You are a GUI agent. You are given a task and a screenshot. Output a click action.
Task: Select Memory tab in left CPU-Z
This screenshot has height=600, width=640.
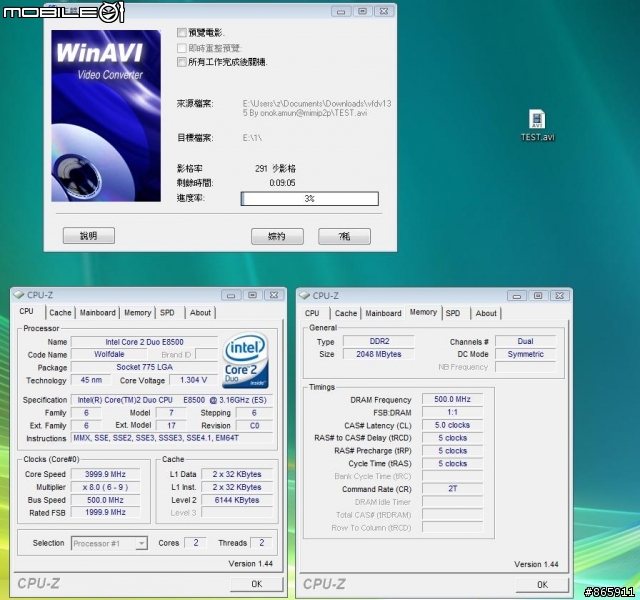point(138,313)
